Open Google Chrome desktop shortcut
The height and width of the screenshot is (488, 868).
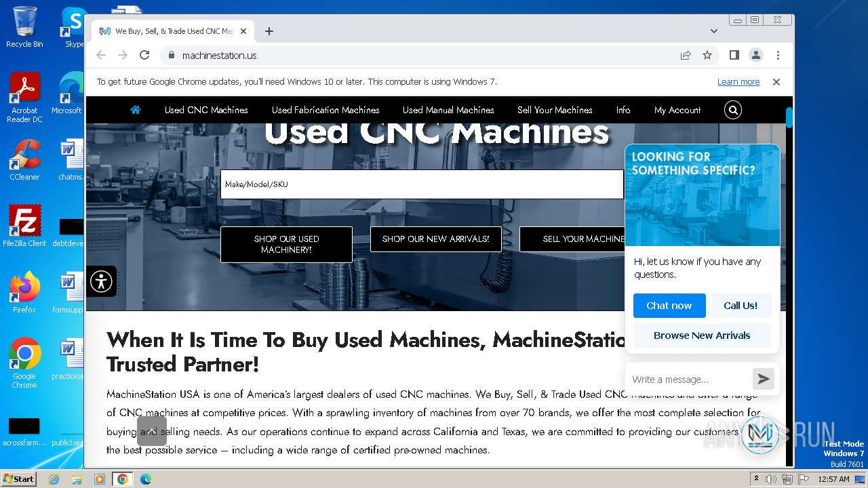click(x=24, y=363)
